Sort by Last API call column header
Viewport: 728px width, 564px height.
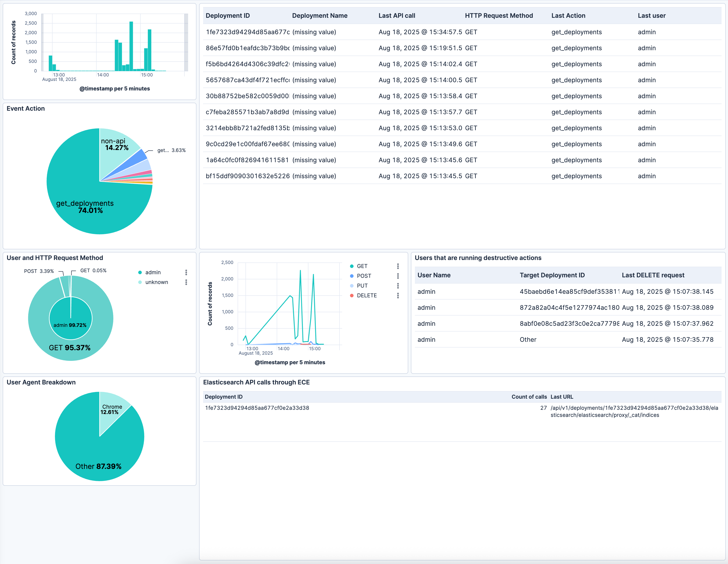[397, 16]
